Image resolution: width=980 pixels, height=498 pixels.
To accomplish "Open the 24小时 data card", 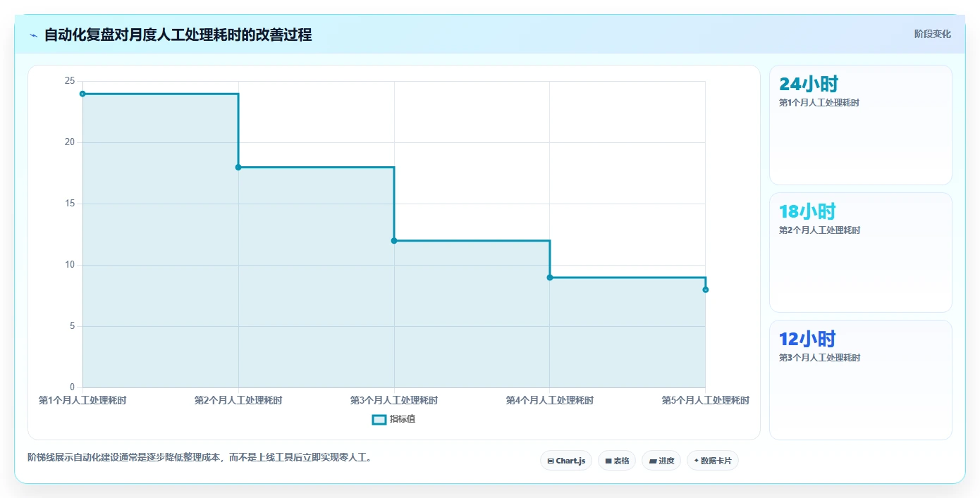I will (x=861, y=125).
